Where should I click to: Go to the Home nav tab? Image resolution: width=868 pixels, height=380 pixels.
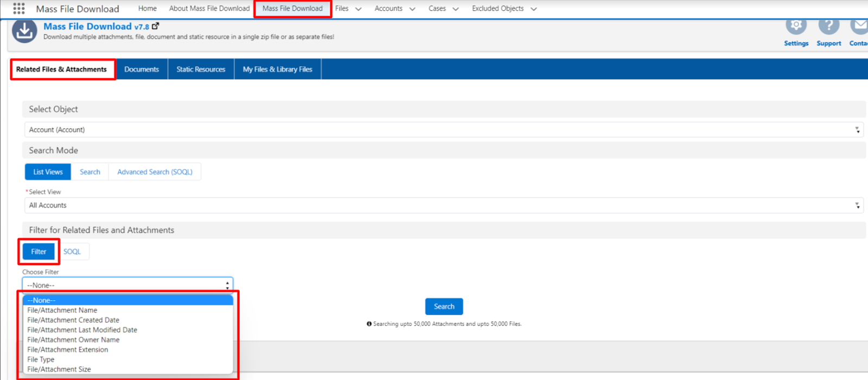147,9
